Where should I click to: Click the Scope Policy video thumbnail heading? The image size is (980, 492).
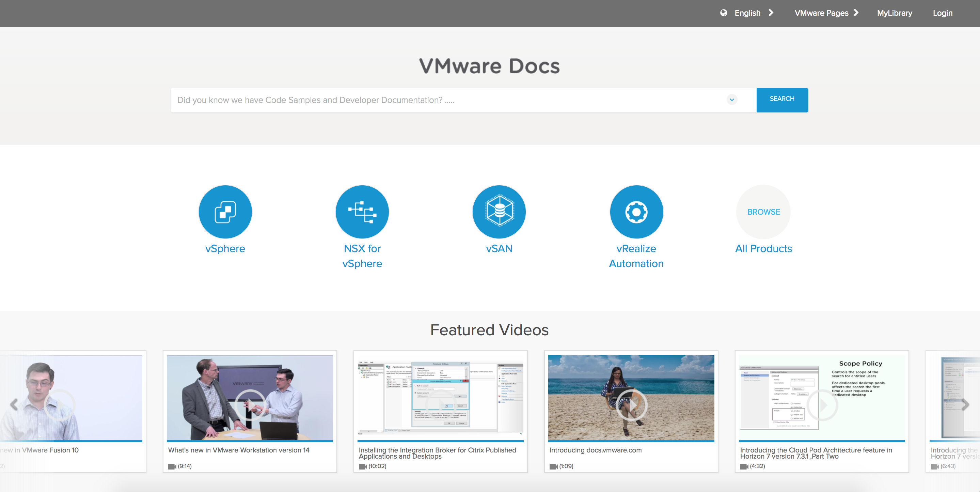pos(860,363)
